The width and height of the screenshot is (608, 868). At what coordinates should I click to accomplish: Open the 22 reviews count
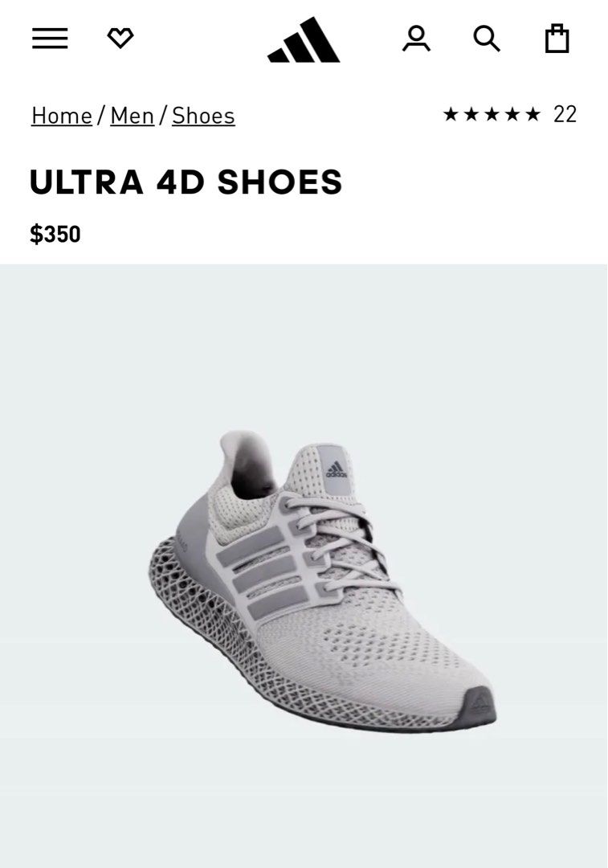pos(565,115)
